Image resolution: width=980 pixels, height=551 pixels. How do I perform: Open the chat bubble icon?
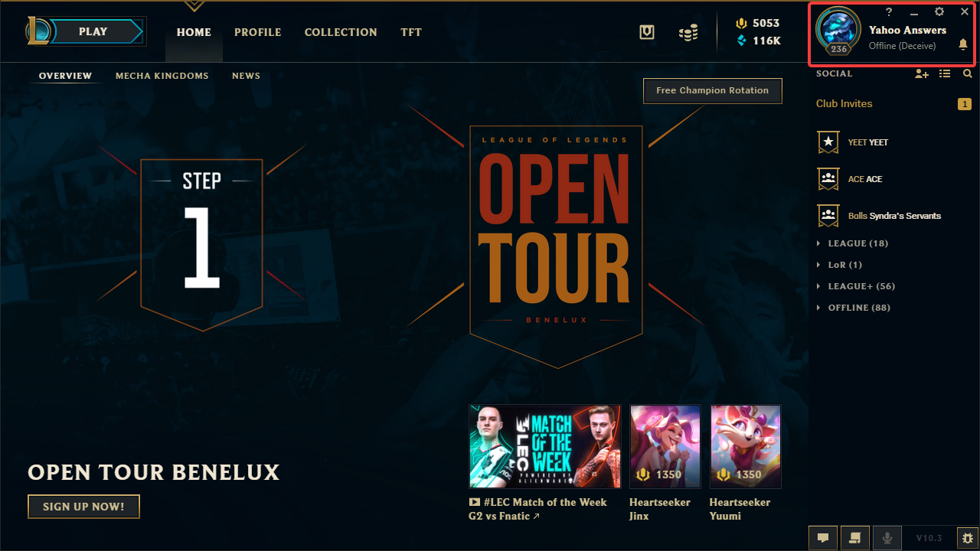[823, 538]
